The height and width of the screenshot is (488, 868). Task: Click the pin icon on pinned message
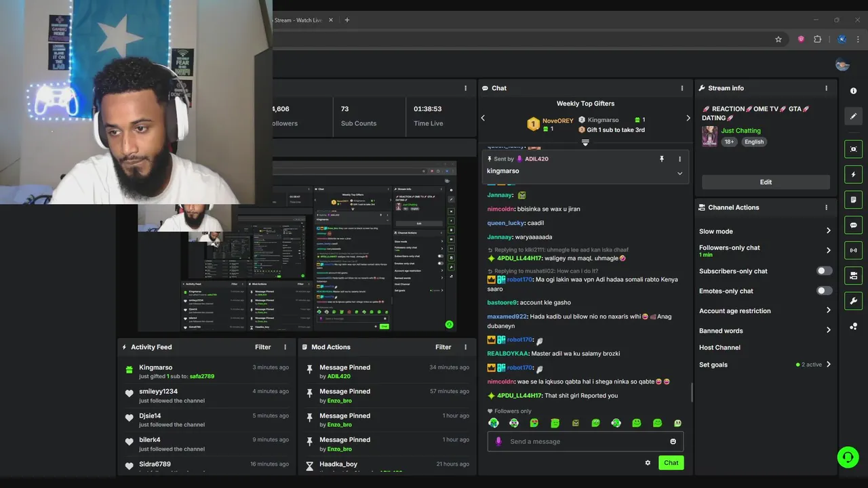coord(661,159)
